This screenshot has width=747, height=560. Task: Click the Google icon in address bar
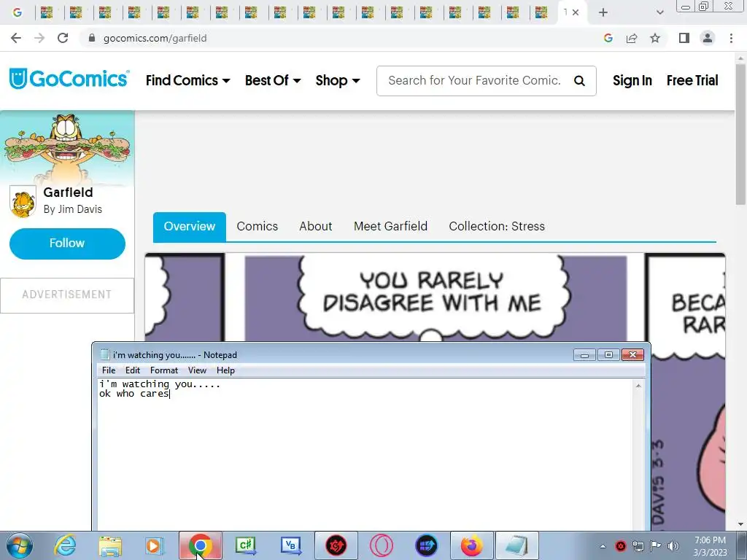[x=608, y=38]
